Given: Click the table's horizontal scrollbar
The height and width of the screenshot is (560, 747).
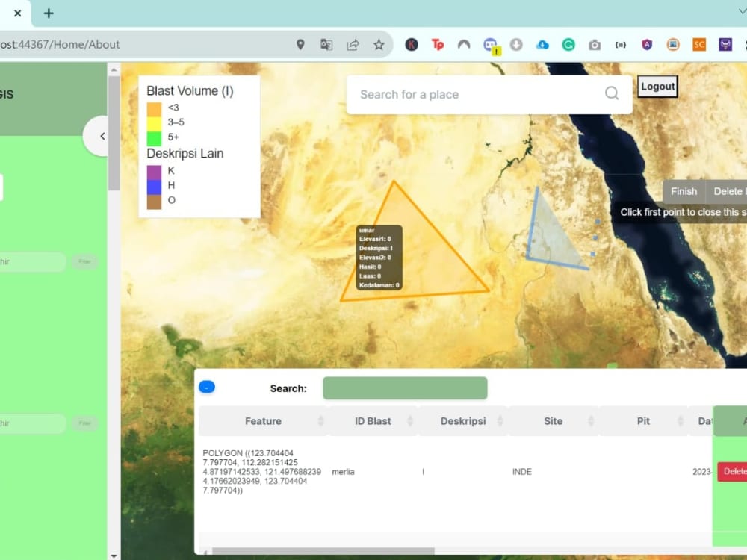Looking at the screenshot, I should pyautogui.click(x=323, y=551).
